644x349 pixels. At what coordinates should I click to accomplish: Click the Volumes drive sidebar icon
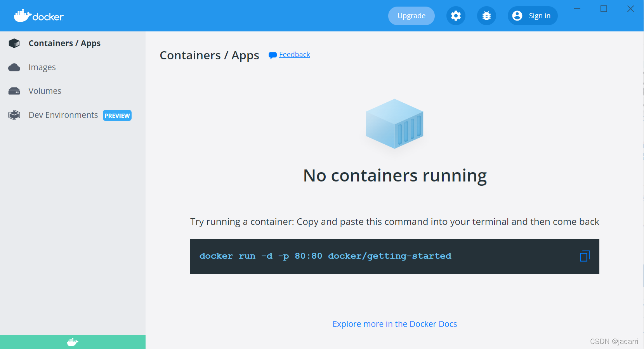point(14,91)
